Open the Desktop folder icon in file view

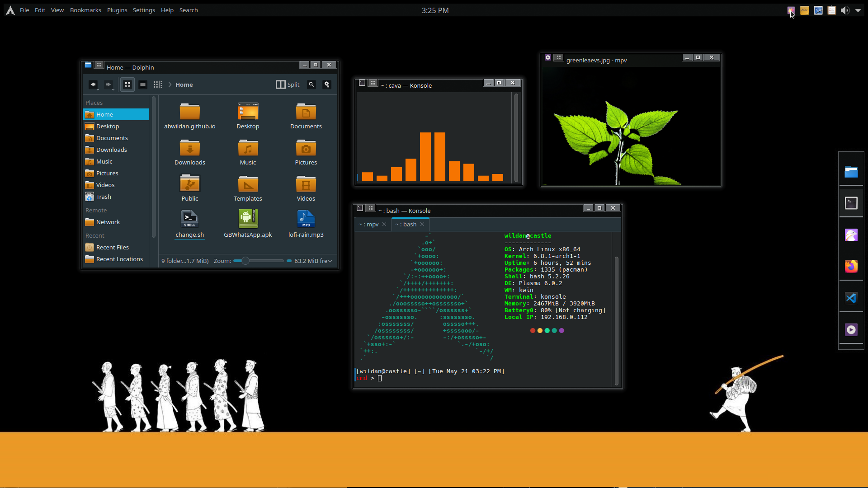(248, 116)
